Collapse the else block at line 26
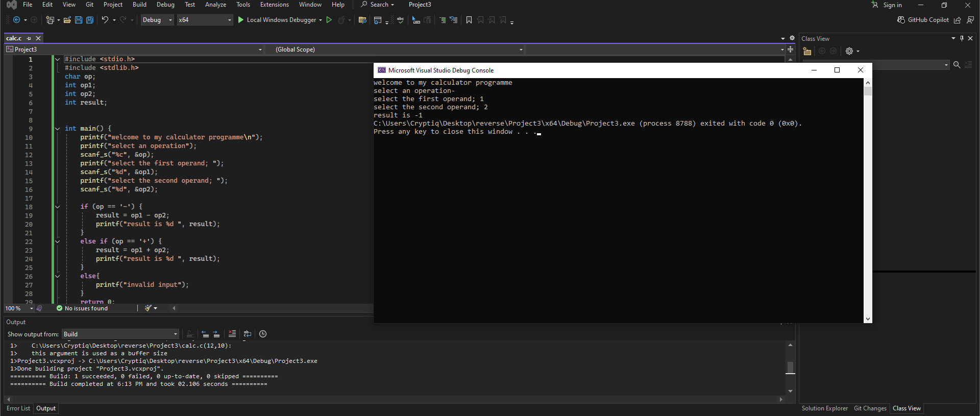This screenshot has height=416, width=980. (58, 276)
